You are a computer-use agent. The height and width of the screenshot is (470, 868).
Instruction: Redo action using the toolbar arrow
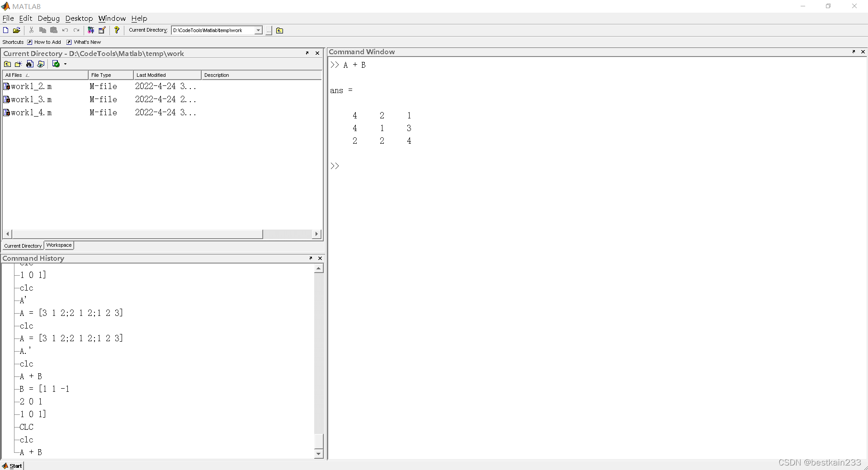(76, 30)
